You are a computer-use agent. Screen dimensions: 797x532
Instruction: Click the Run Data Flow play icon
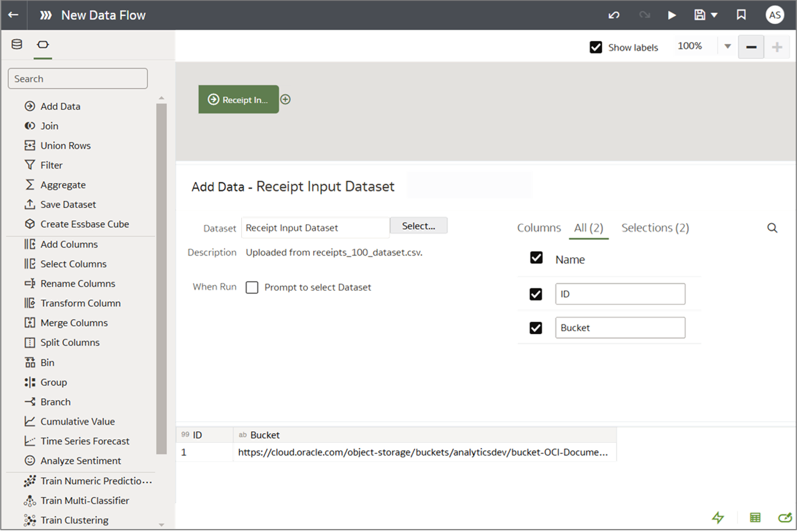[x=672, y=15]
